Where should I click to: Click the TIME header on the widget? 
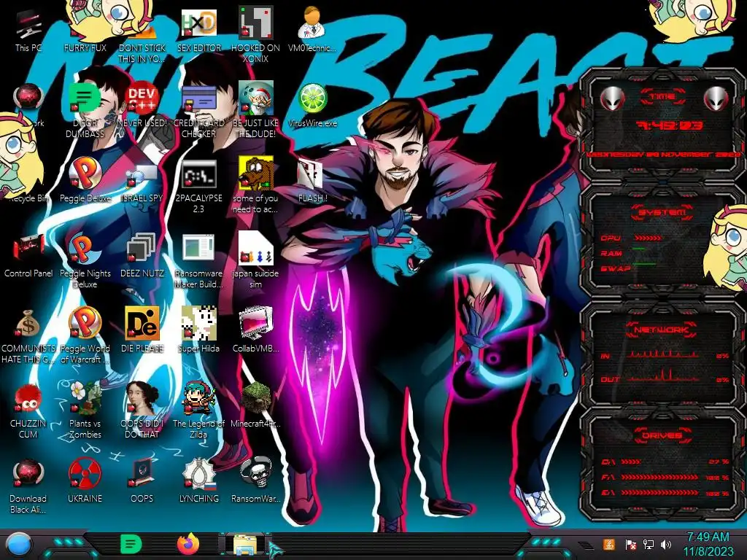coord(662,97)
